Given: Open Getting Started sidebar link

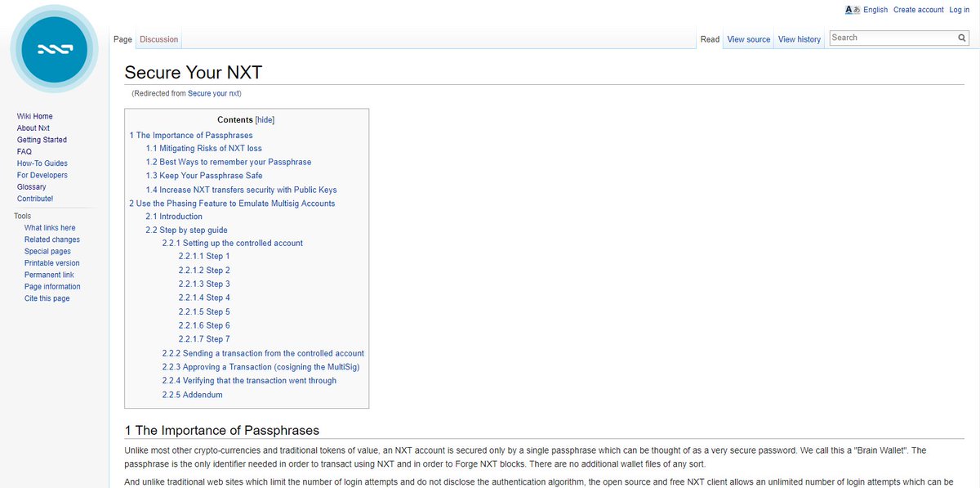Looking at the screenshot, I should pyautogui.click(x=42, y=140).
